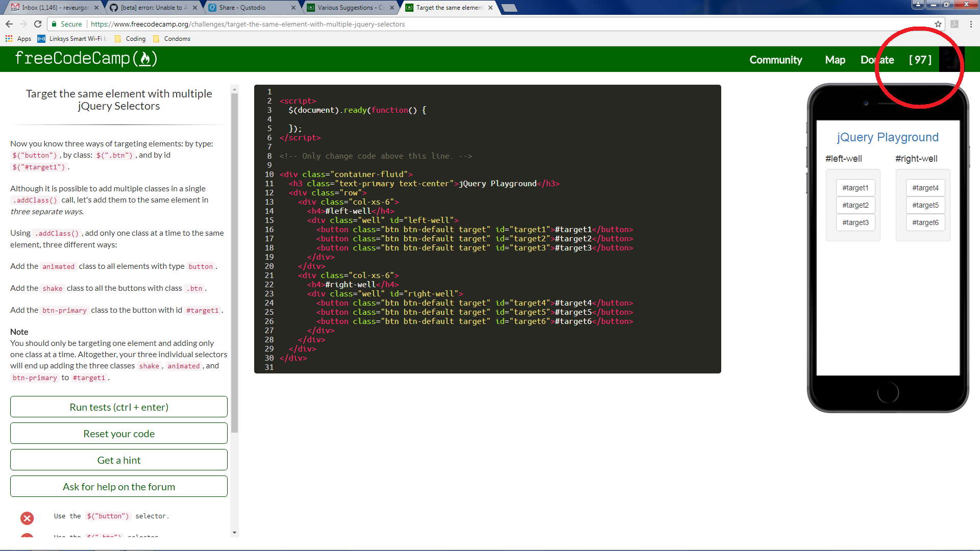Open Chrome three-dot menu
The image size is (980, 551).
click(x=971, y=24)
